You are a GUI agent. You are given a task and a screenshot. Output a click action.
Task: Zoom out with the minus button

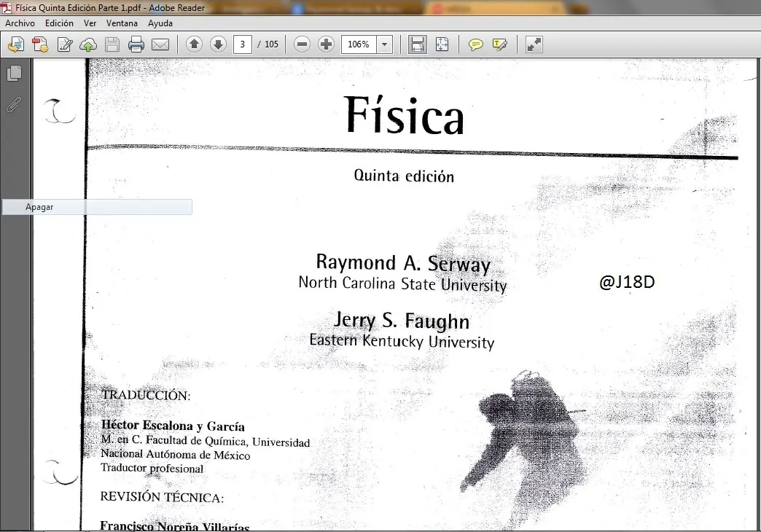[x=302, y=44]
